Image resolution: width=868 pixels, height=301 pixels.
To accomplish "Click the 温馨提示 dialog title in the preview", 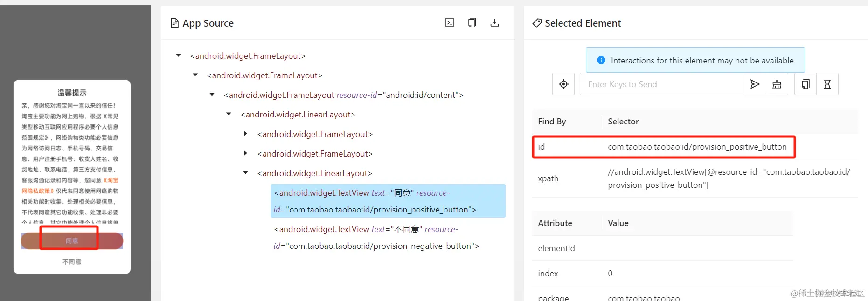I will click(72, 92).
